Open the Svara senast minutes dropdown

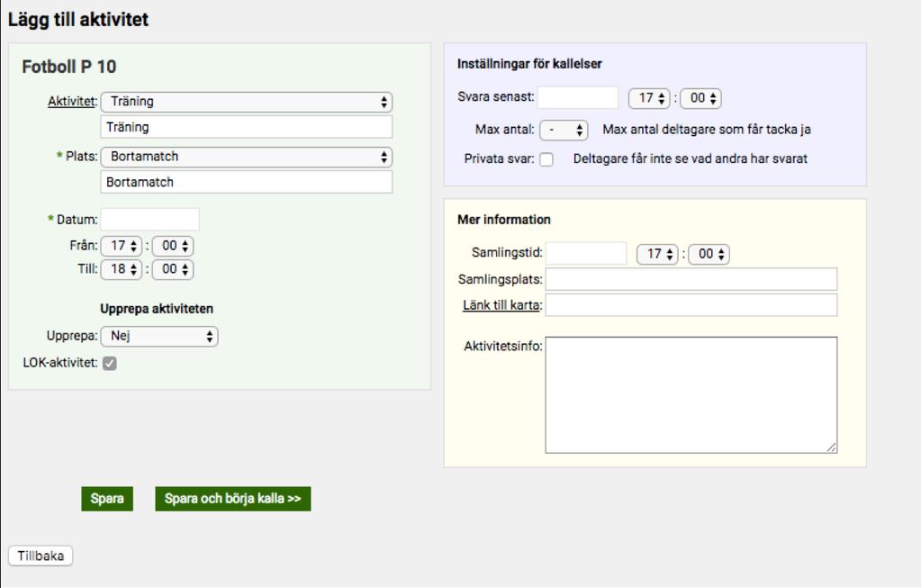700,98
